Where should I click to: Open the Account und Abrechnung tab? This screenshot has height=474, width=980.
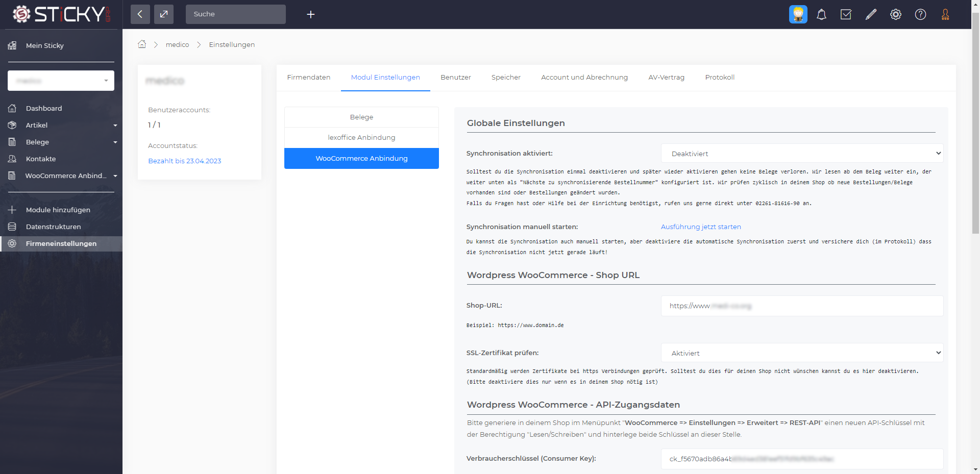584,78
